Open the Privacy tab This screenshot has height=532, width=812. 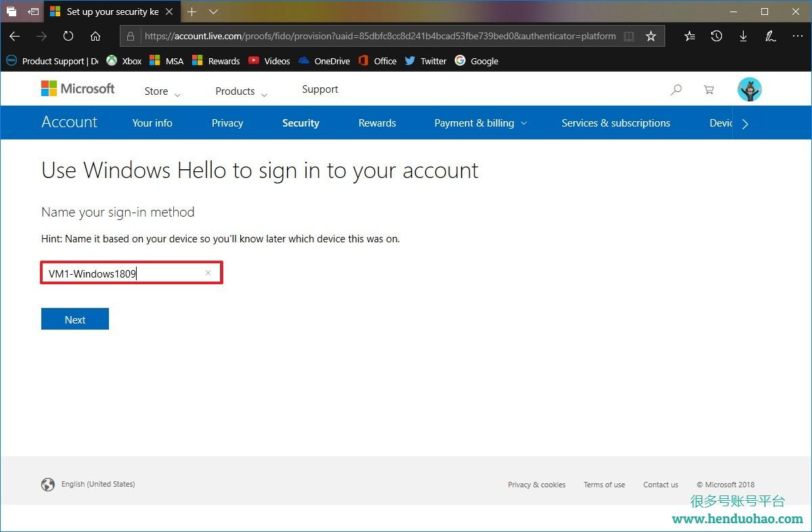(227, 123)
